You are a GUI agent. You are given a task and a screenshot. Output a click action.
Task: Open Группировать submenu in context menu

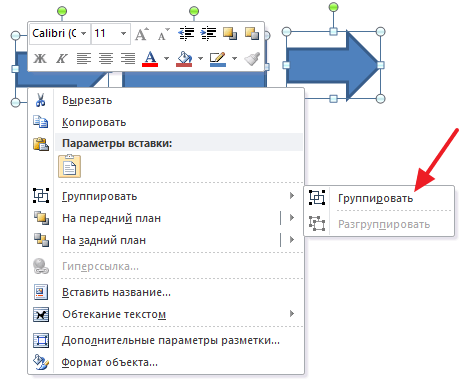[x=166, y=196]
